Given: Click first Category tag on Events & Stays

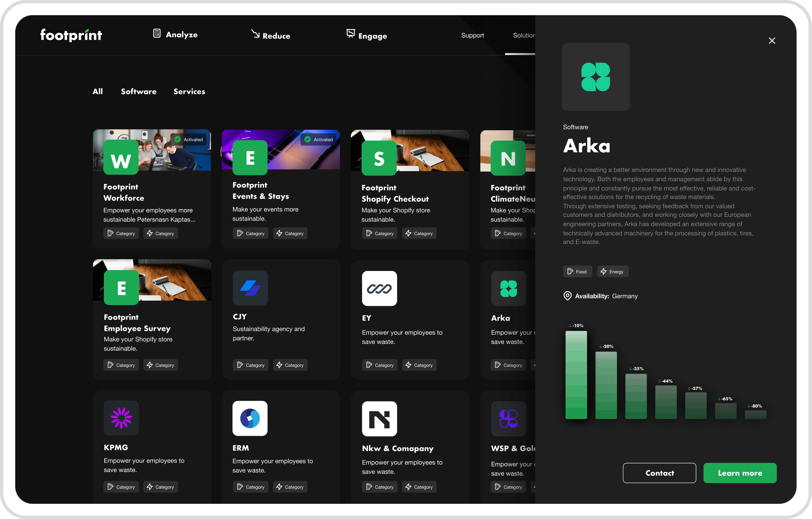Looking at the screenshot, I should click(x=250, y=233).
